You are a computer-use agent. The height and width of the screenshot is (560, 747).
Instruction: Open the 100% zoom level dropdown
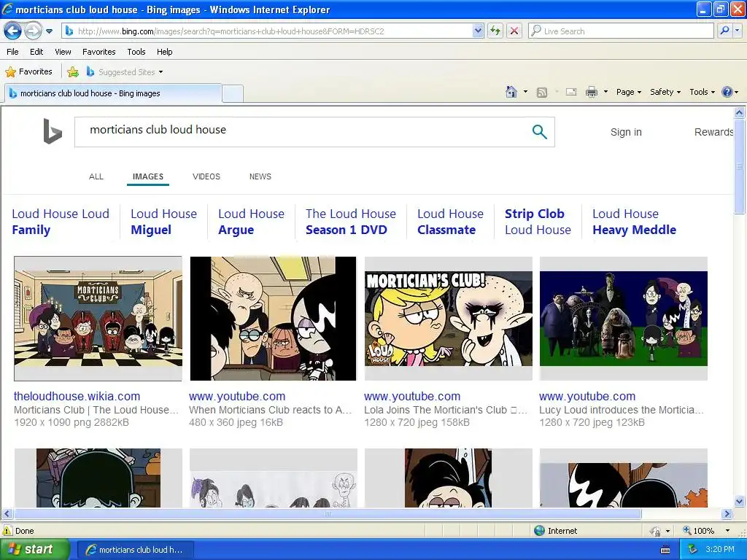point(727,531)
